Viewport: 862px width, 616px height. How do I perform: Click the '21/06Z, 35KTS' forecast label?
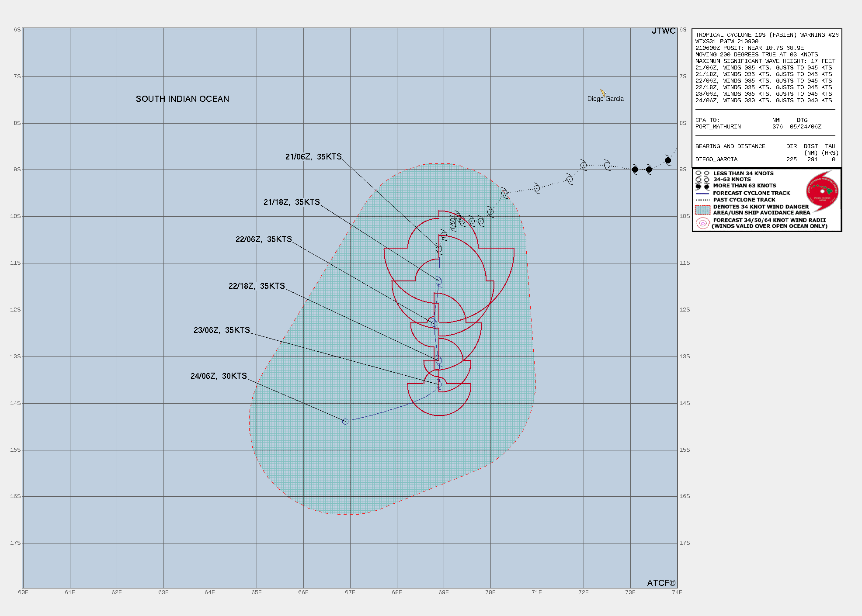[313, 157]
